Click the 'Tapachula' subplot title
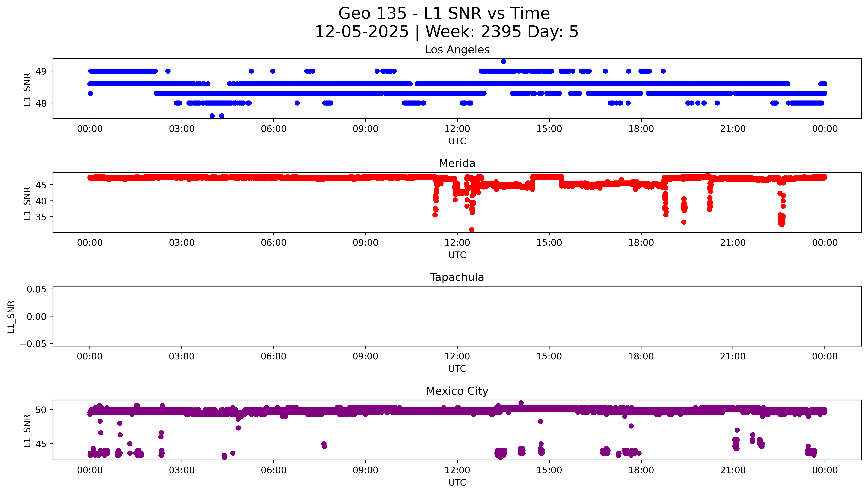The height and width of the screenshot is (494, 868). click(x=457, y=277)
